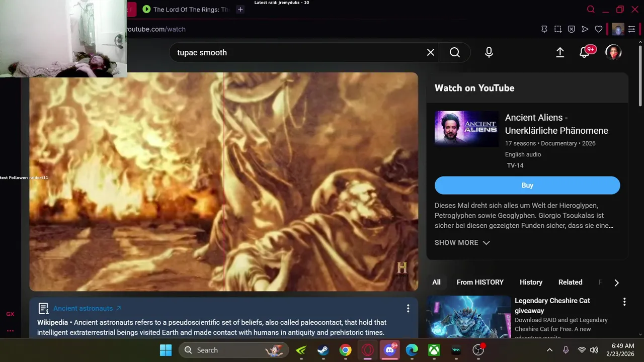Open taskbar microphone tray icon
This screenshot has width=644, height=362.
point(566,350)
